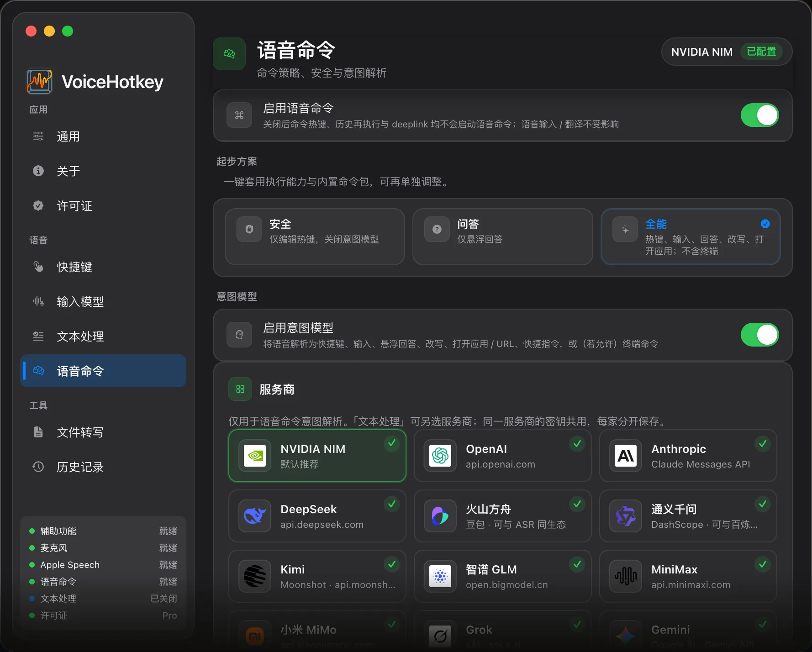The image size is (812, 652).
Task: Click the green grid 服务商 icon
Action: [x=240, y=389]
